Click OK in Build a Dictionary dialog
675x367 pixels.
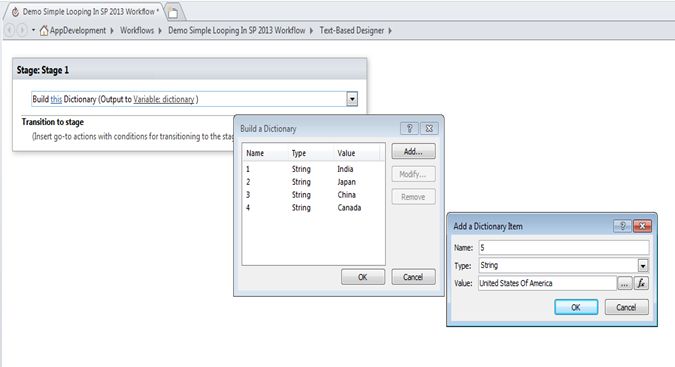click(x=363, y=277)
